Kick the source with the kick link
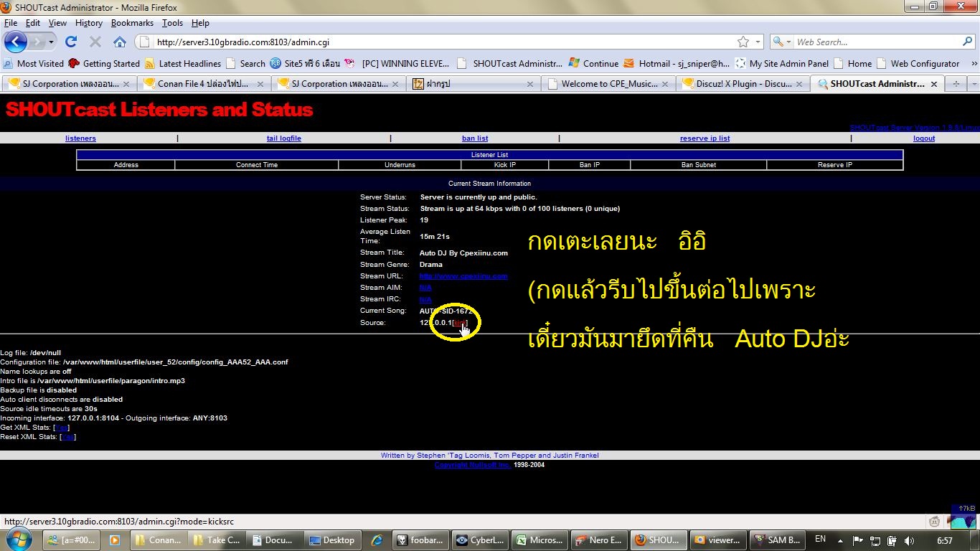 (459, 323)
